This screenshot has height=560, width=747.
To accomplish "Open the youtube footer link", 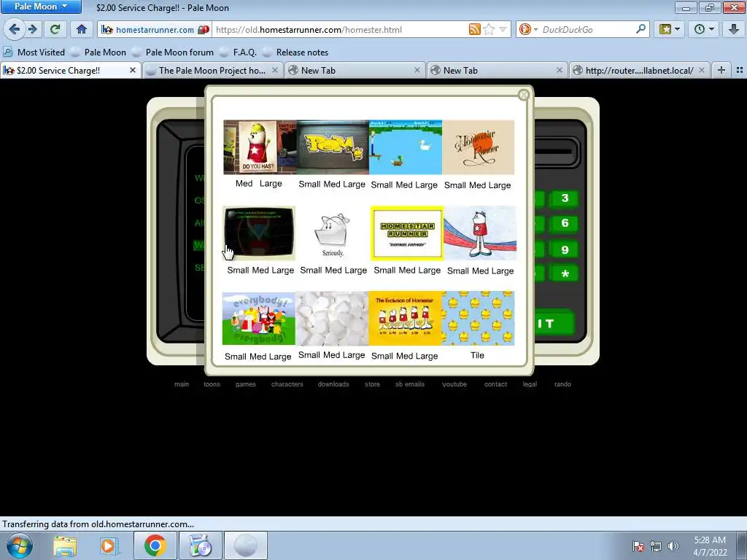I will (x=454, y=384).
